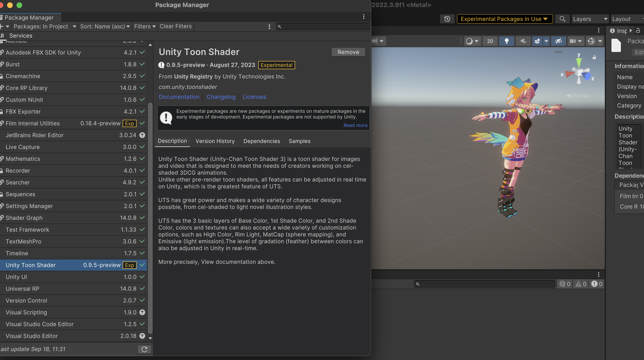Click the package search input field
Viewport: 644px width, 360px height.
point(325,26)
